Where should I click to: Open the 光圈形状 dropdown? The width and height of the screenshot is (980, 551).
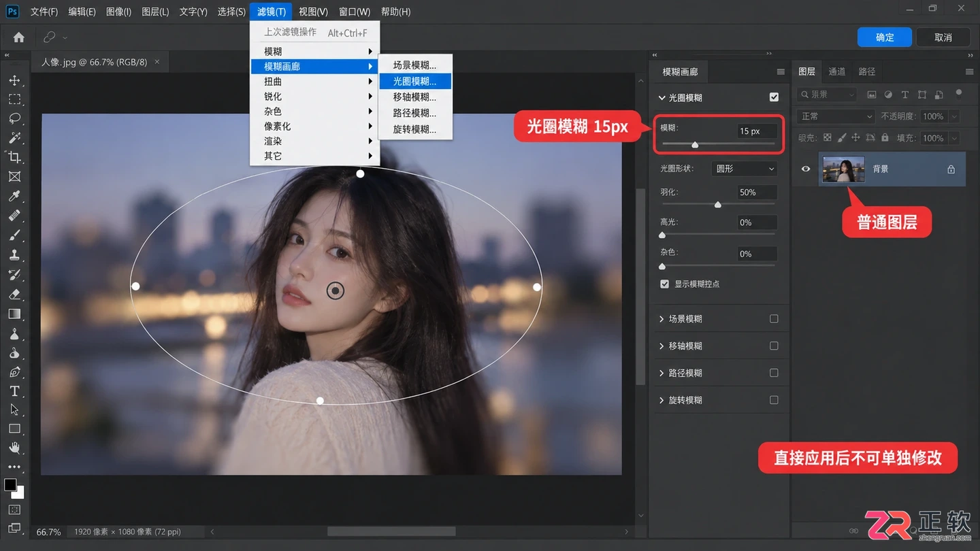click(x=745, y=169)
